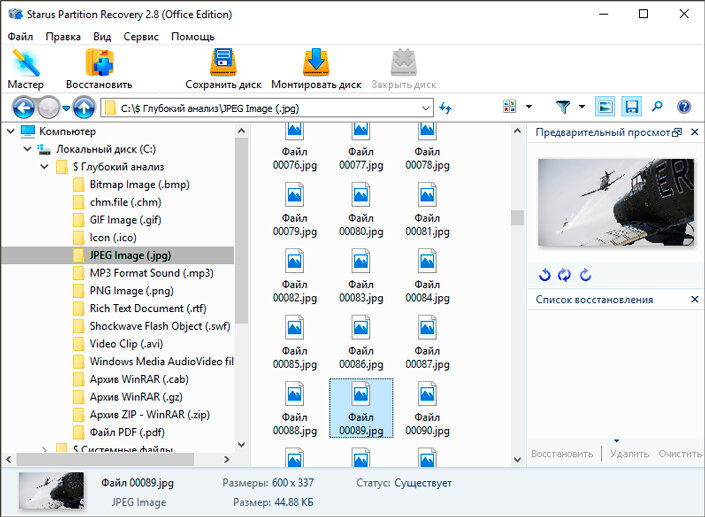Image resolution: width=705 pixels, height=517 pixels.
Task: Click the greyed Forward navigation button
Action: pyautogui.click(x=49, y=108)
